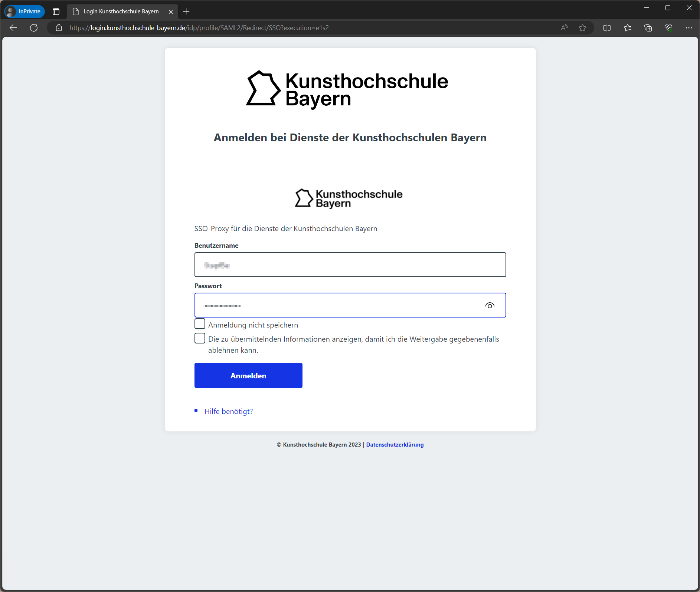The width and height of the screenshot is (700, 592).
Task: Open a new browser tab
Action: tap(186, 11)
